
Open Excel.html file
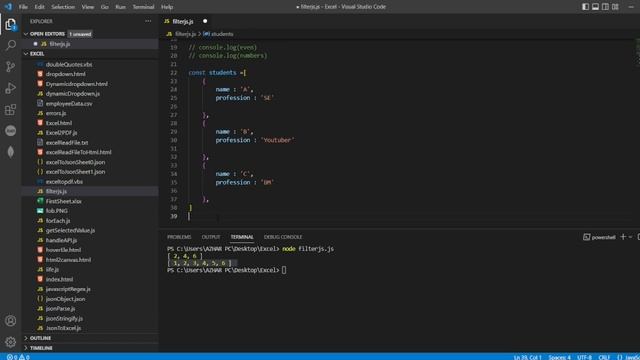point(59,123)
